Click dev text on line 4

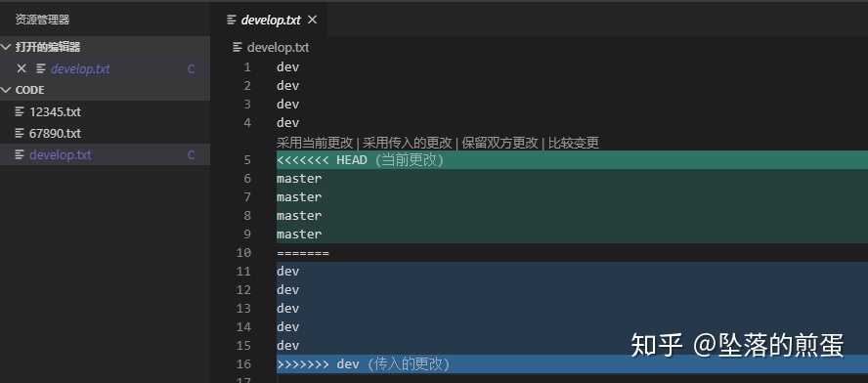point(287,123)
